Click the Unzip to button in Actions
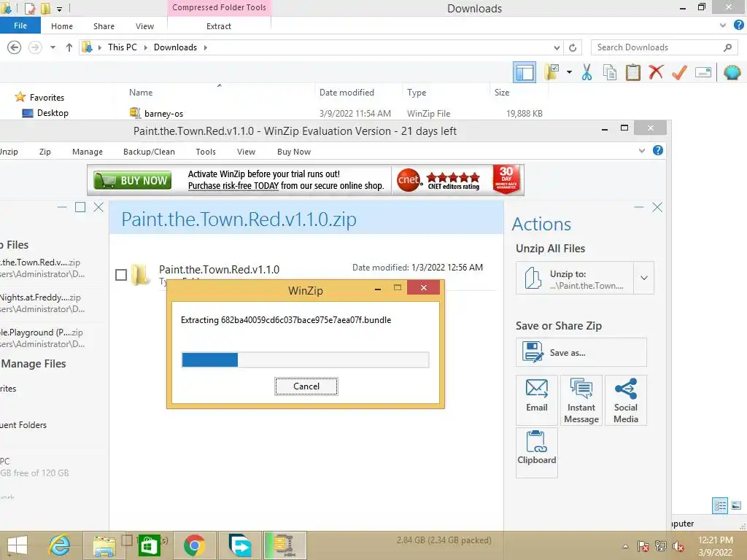The width and height of the screenshot is (747, 560). click(x=575, y=278)
